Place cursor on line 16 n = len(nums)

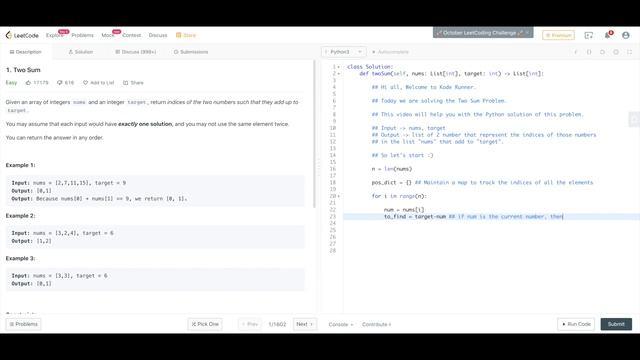pos(392,169)
